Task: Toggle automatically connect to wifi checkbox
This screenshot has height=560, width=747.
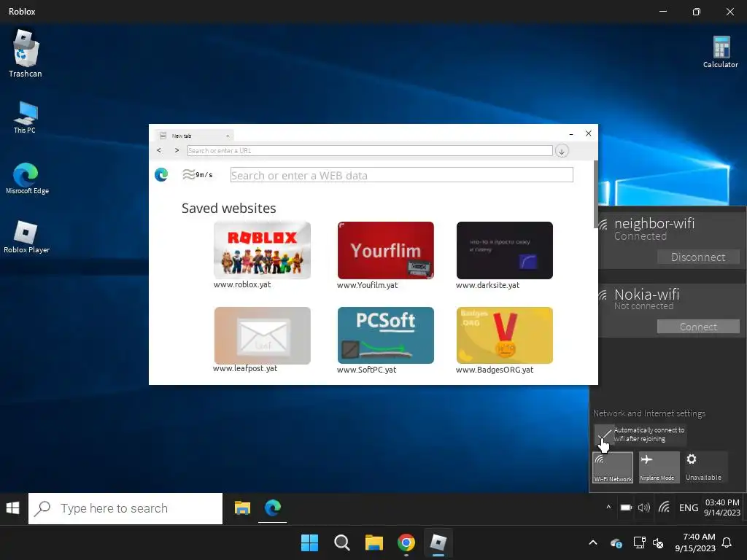Action: (603, 434)
